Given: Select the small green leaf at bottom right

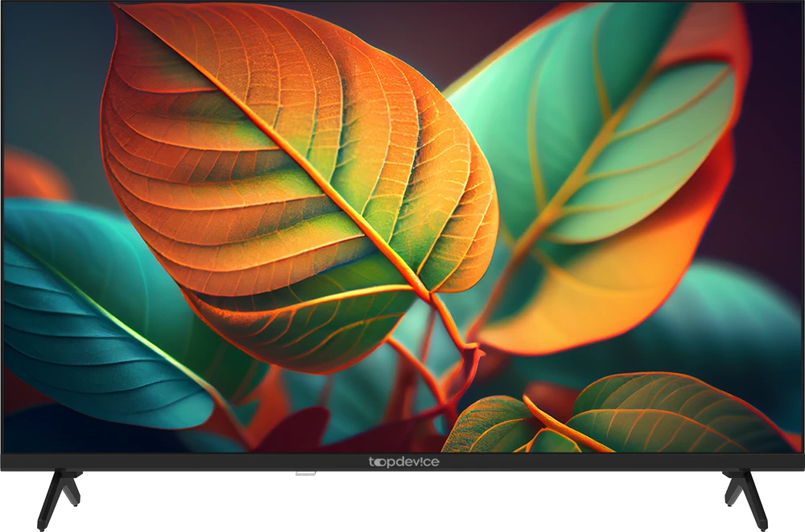Looking at the screenshot, I should (x=660, y=414).
